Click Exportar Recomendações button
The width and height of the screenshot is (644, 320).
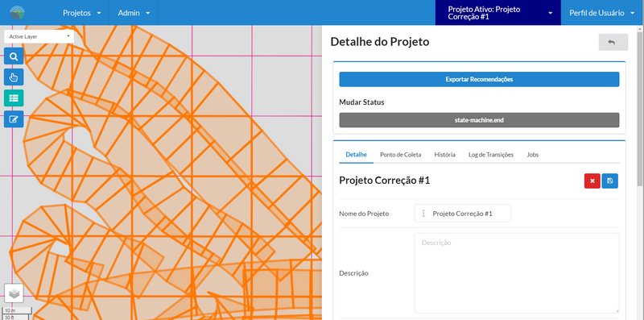click(x=479, y=79)
